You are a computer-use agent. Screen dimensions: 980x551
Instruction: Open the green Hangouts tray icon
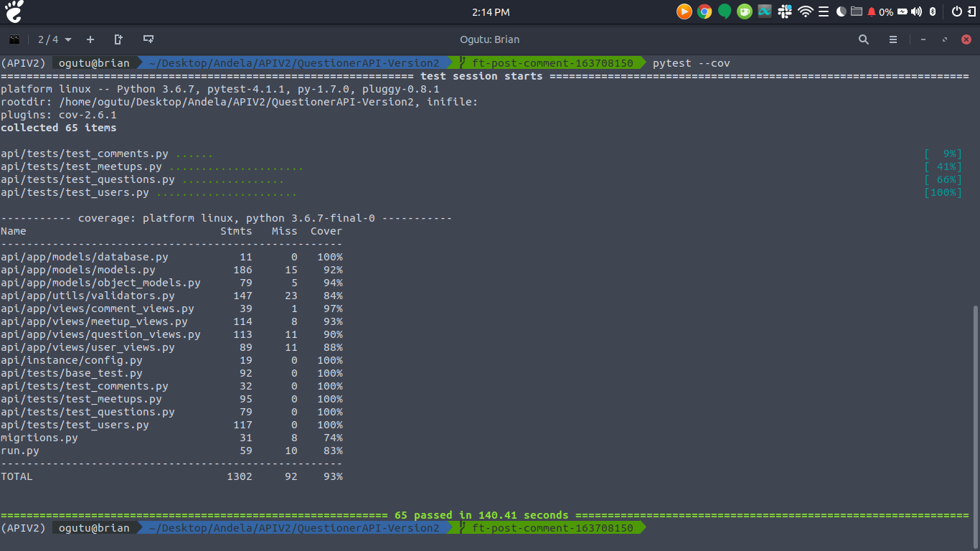coord(725,11)
